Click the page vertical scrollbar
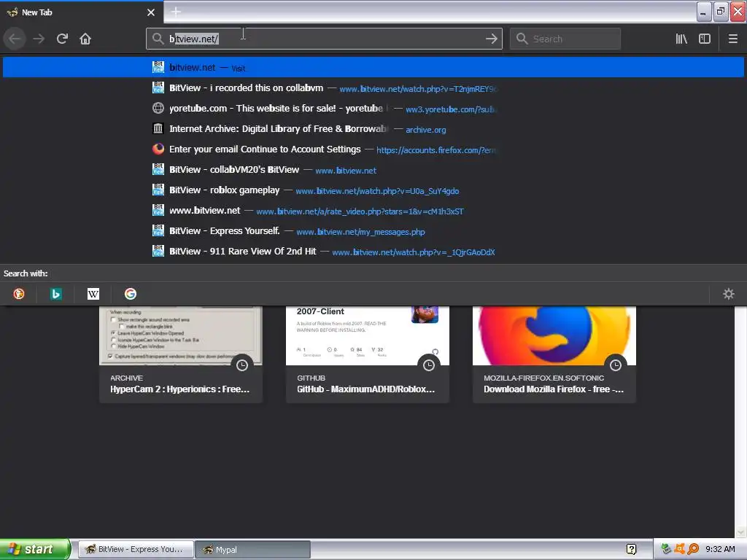747x560 pixels. click(x=740, y=421)
